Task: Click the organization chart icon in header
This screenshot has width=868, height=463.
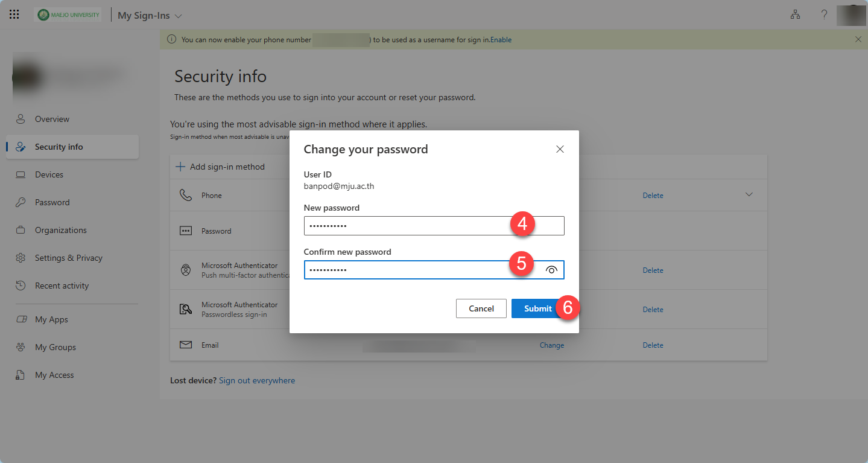Action: pos(795,15)
